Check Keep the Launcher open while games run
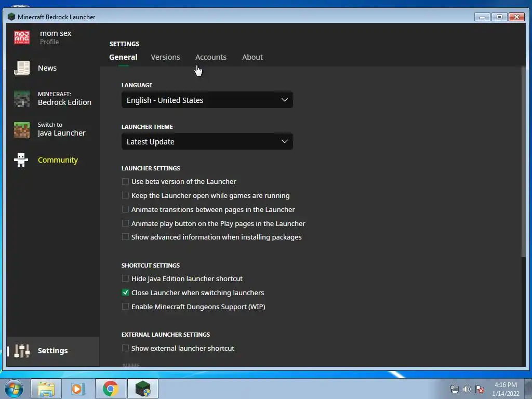 (125, 195)
